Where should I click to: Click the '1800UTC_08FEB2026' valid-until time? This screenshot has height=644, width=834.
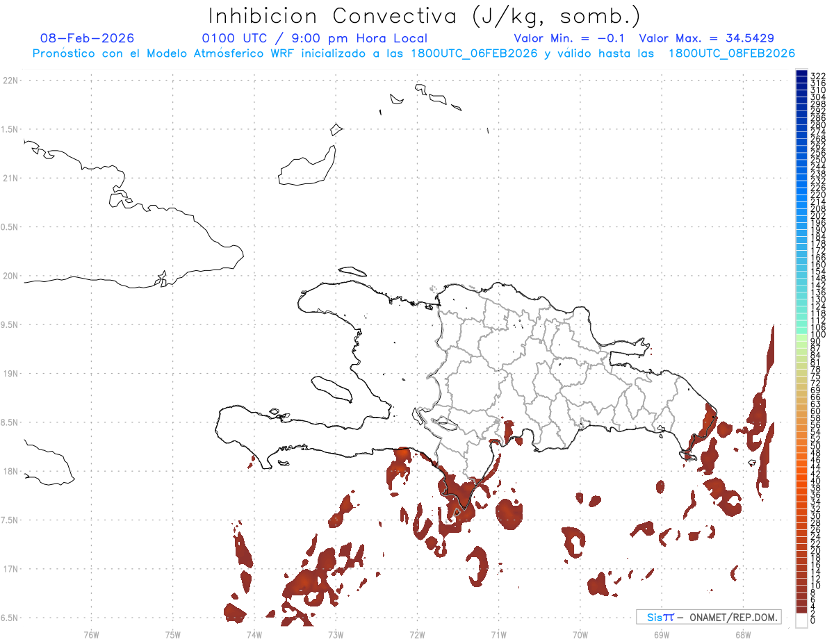731,53
